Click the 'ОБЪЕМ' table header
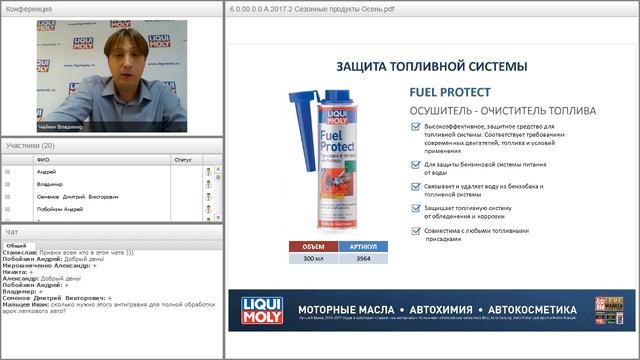This screenshot has height=360, width=640. click(x=313, y=247)
